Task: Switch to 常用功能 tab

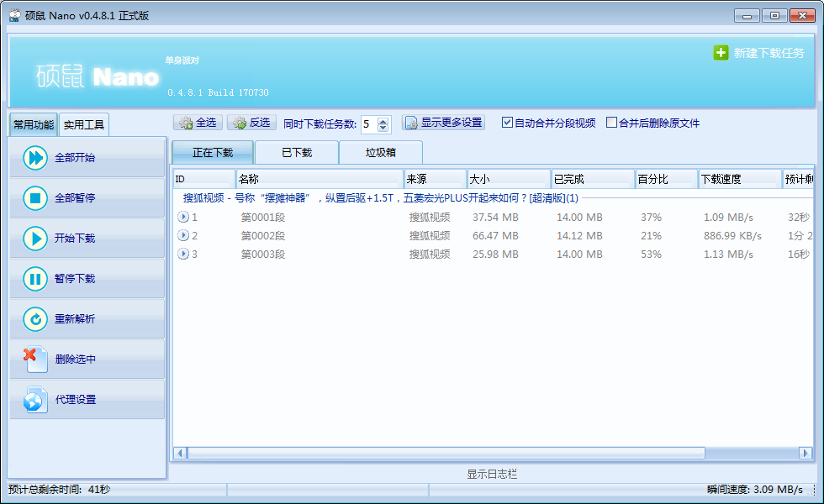Action: [x=34, y=124]
